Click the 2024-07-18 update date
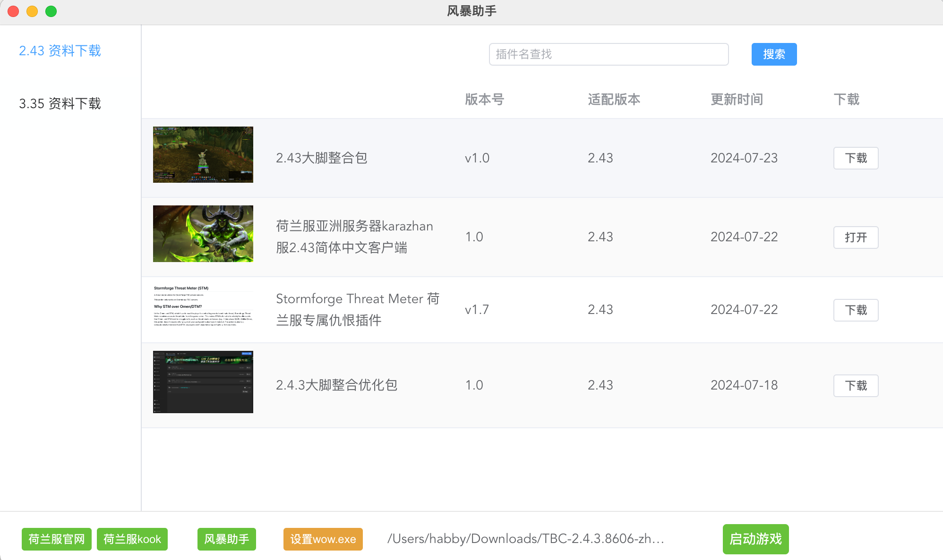943x560 pixels. 744,385
